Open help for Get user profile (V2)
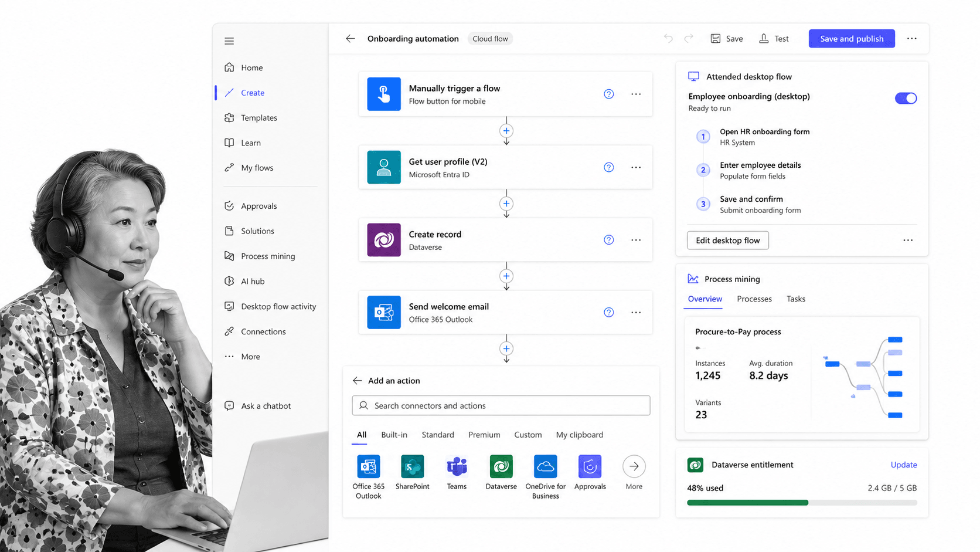This screenshot has width=980, height=552. pos(609,167)
